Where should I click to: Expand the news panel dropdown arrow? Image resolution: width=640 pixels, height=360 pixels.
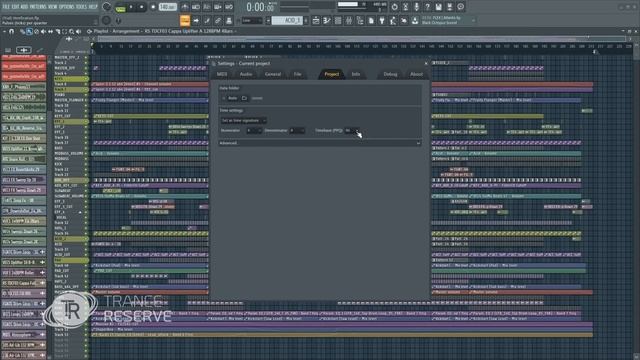click(473, 20)
